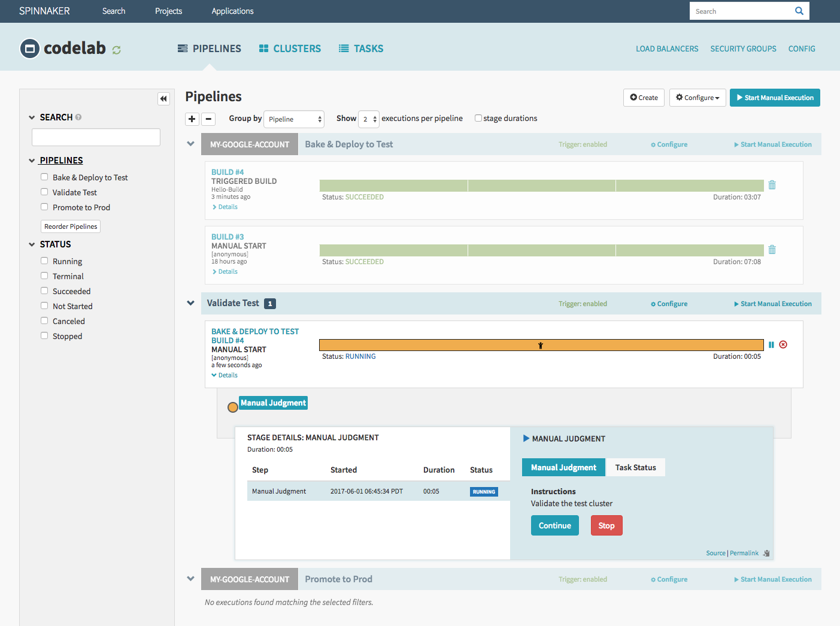The height and width of the screenshot is (626, 840).
Task: Select the Manual Judgment tab in stage details
Action: [x=563, y=467]
